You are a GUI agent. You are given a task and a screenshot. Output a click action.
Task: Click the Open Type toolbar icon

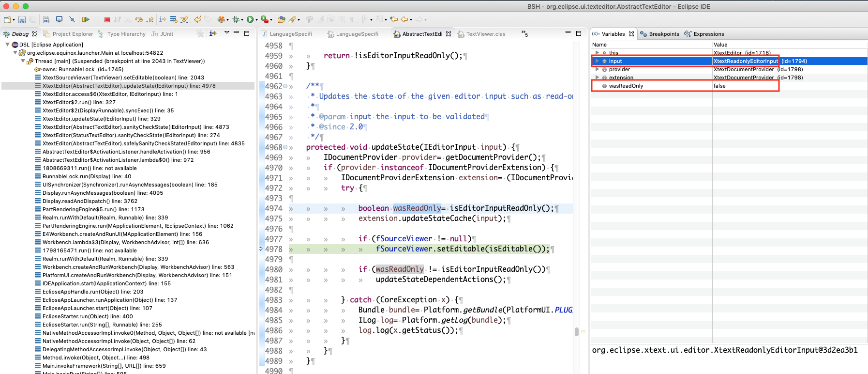click(281, 19)
